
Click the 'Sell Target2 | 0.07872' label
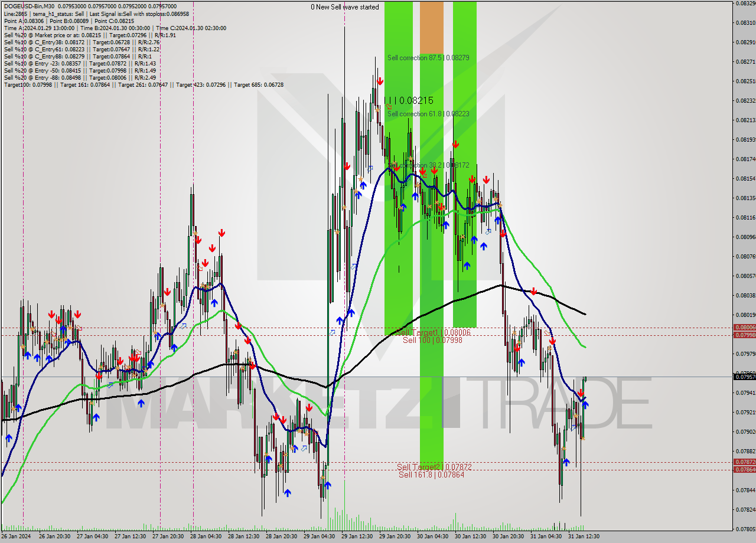[x=434, y=467]
